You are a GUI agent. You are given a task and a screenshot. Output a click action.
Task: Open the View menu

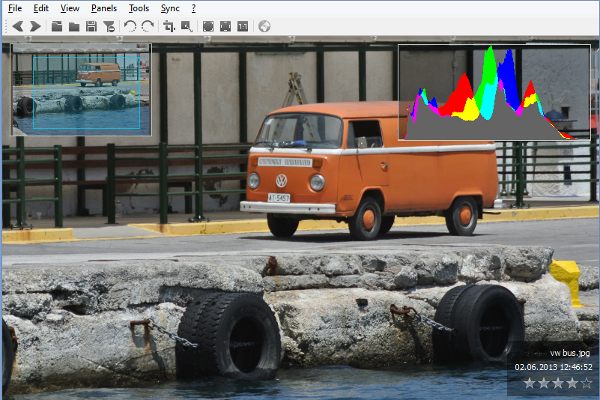coord(70,8)
